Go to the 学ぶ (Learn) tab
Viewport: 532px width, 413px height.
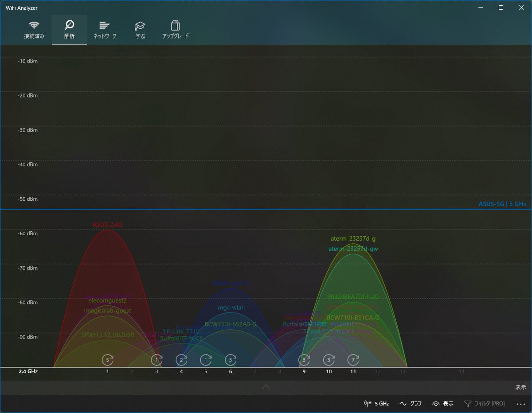click(140, 30)
